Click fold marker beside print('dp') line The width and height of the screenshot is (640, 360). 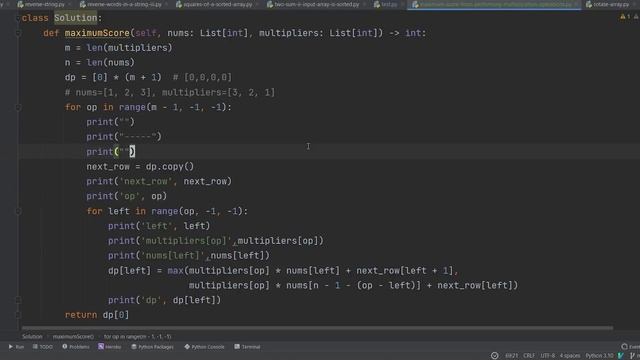18,300
